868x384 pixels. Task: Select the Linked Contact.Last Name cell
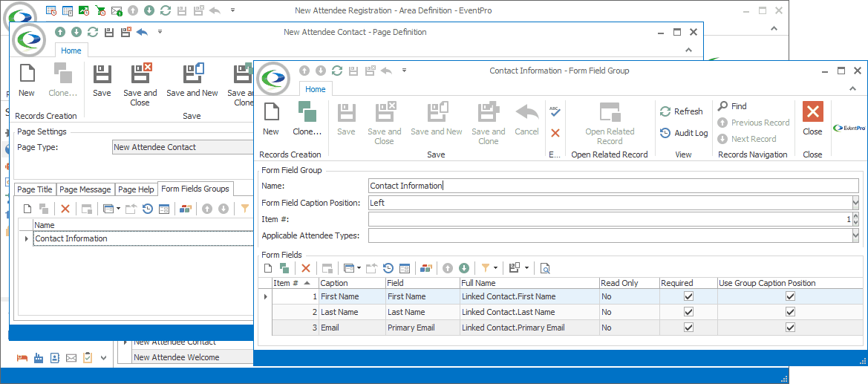[x=529, y=312]
